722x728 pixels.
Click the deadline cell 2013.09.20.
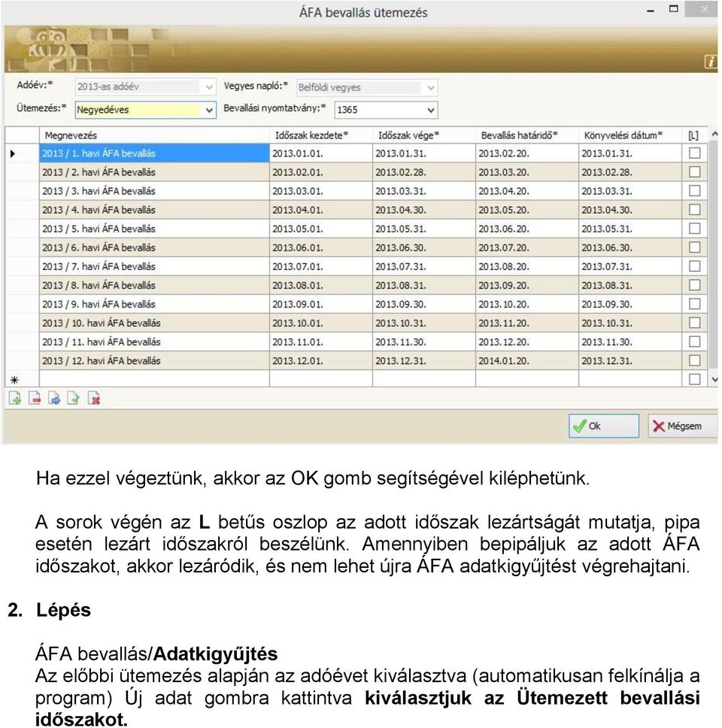527,285
